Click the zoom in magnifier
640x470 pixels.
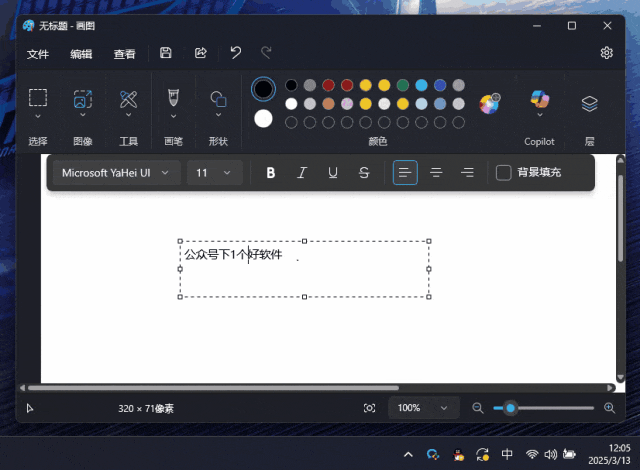point(609,408)
